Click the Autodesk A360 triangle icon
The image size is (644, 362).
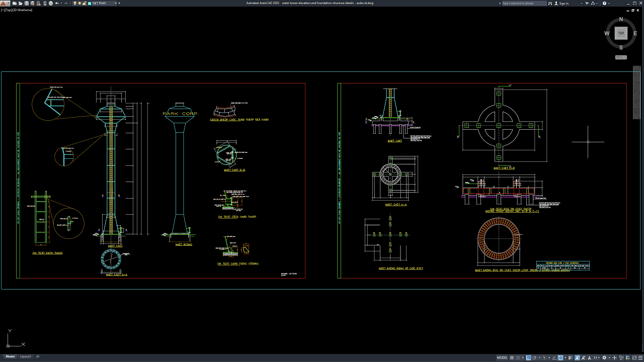[x=593, y=3]
